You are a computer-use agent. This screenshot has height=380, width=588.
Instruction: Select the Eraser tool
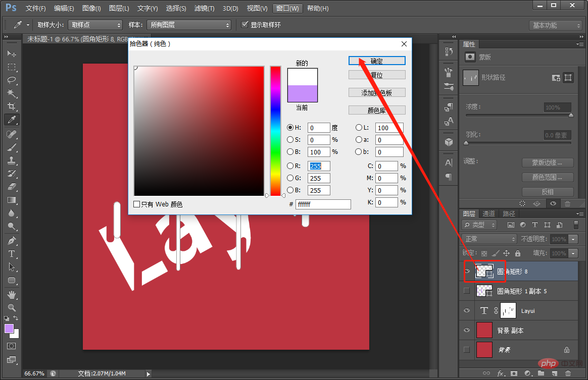[12, 187]
